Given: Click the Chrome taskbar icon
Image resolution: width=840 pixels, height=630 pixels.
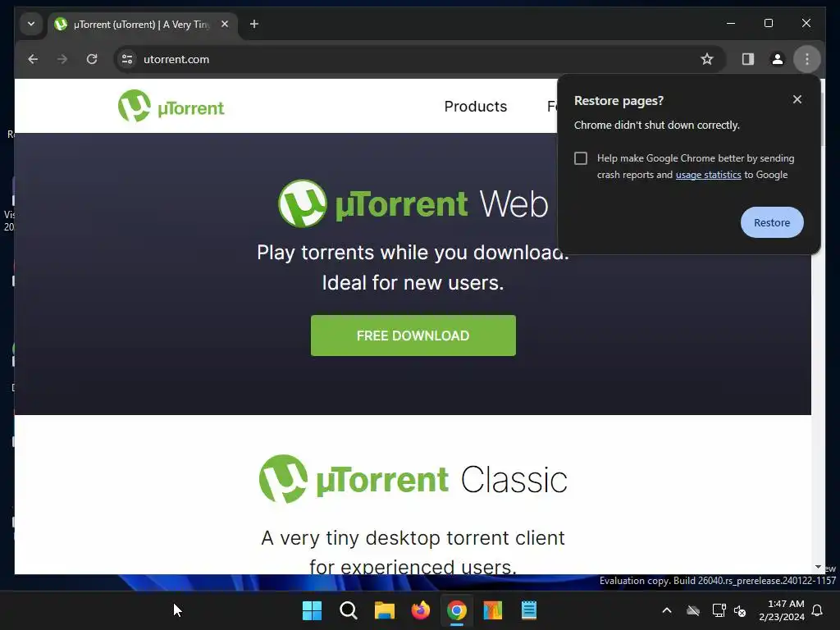Looking at the screenshot, I should pyautogui.click(x=456, y=610).
